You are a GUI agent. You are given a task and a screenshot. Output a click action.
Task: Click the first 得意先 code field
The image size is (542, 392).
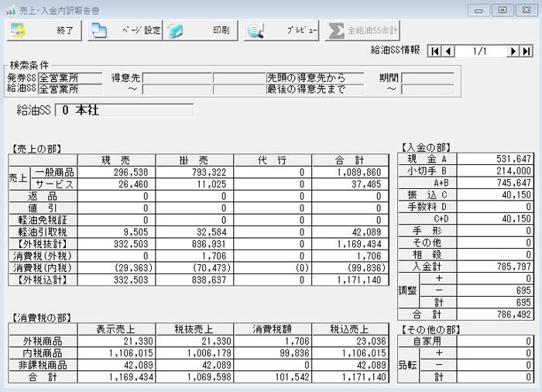coord(177,77)
